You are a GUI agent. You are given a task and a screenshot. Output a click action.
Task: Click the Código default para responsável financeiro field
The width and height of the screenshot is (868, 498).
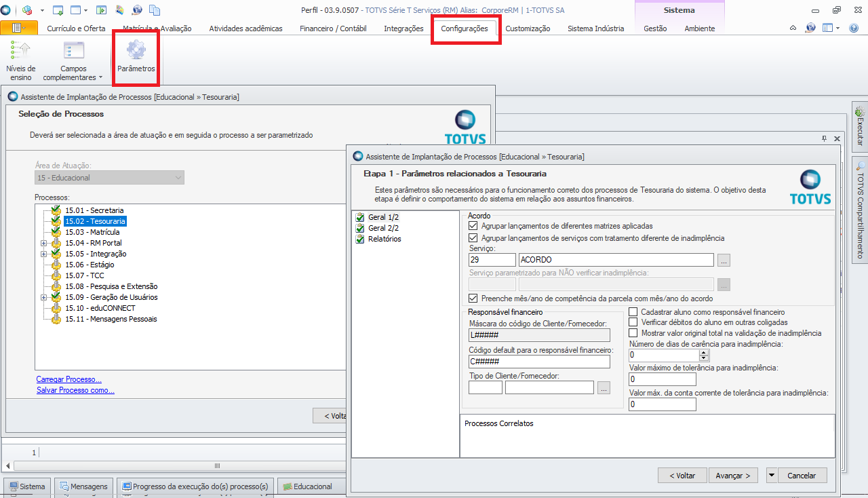[539, 362]
